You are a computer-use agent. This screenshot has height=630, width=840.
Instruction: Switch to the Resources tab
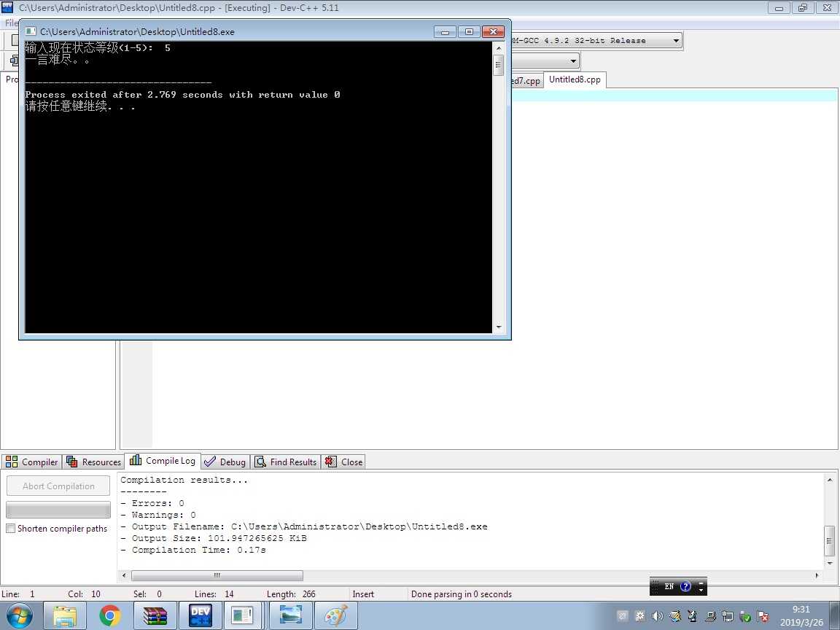(94, 462)
